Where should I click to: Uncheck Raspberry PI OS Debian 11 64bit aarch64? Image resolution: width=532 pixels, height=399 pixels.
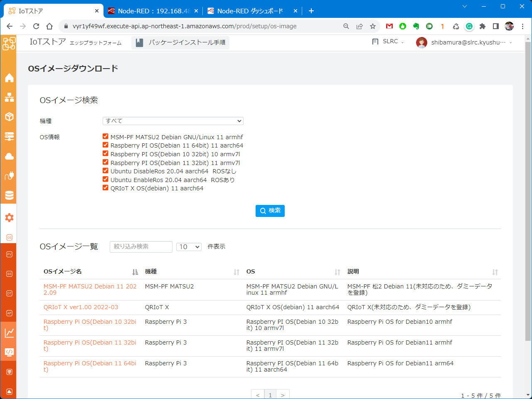tap(106, 145)
